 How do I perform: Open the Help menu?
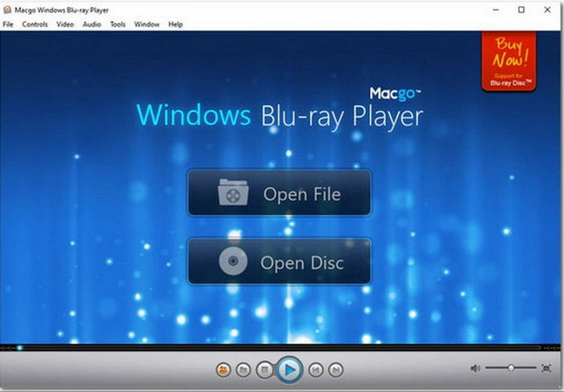click(176, 24)
